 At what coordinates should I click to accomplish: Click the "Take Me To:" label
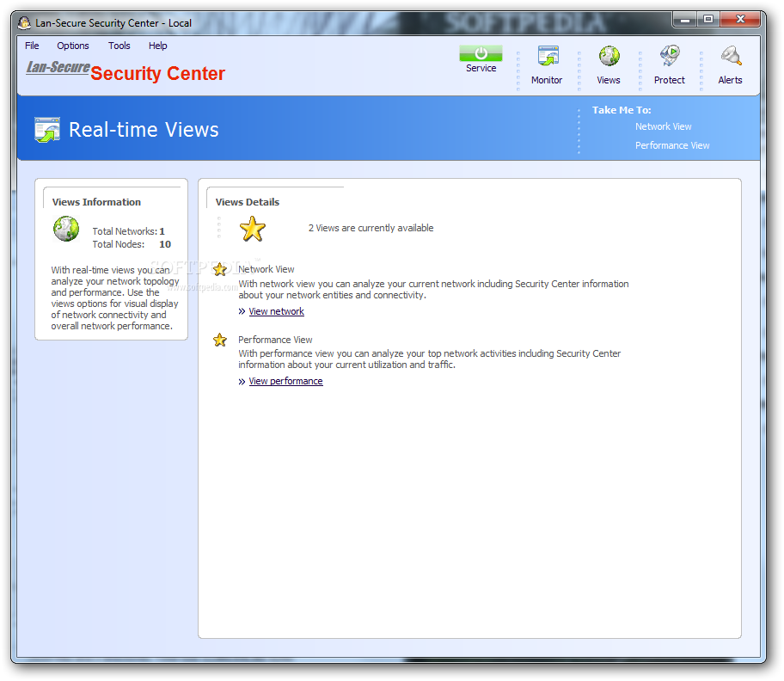pos(622,110)
